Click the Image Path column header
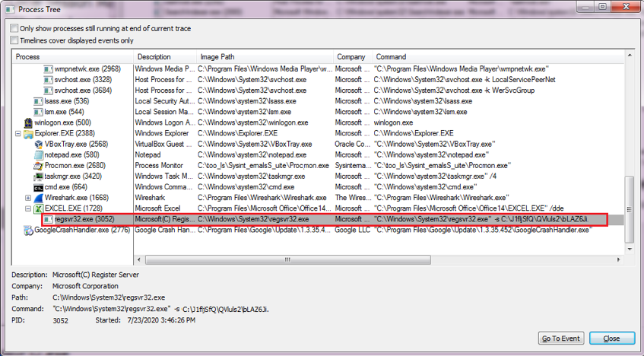The height and width of the screenshot is (356, 644). [x=265, y=57]
